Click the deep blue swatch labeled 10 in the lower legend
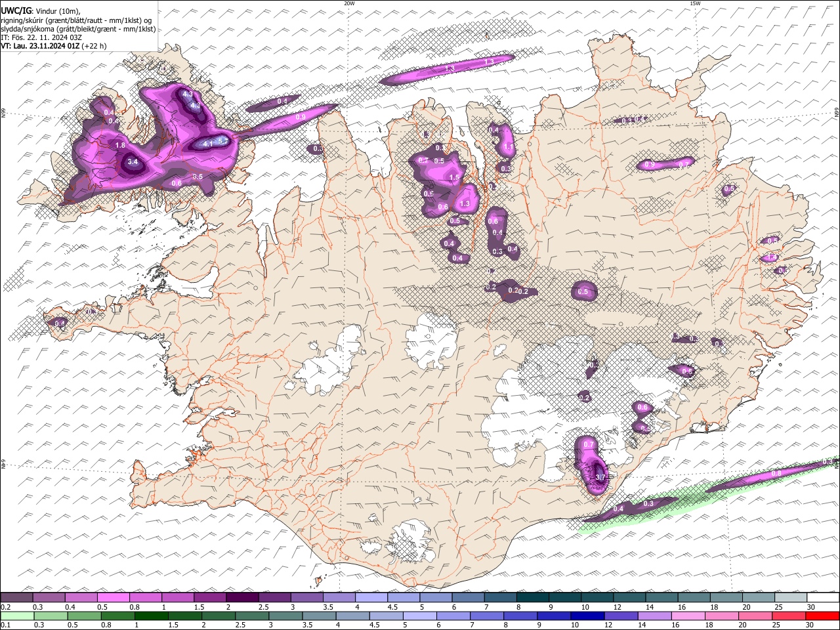This screenshot has height=630, width=840. tap(587, 616)
